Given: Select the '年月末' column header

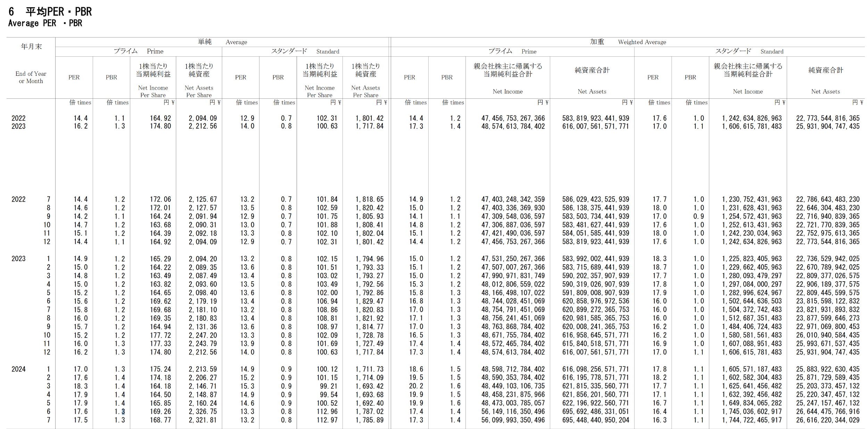Looking at the screenshot, I should [31, 46].
